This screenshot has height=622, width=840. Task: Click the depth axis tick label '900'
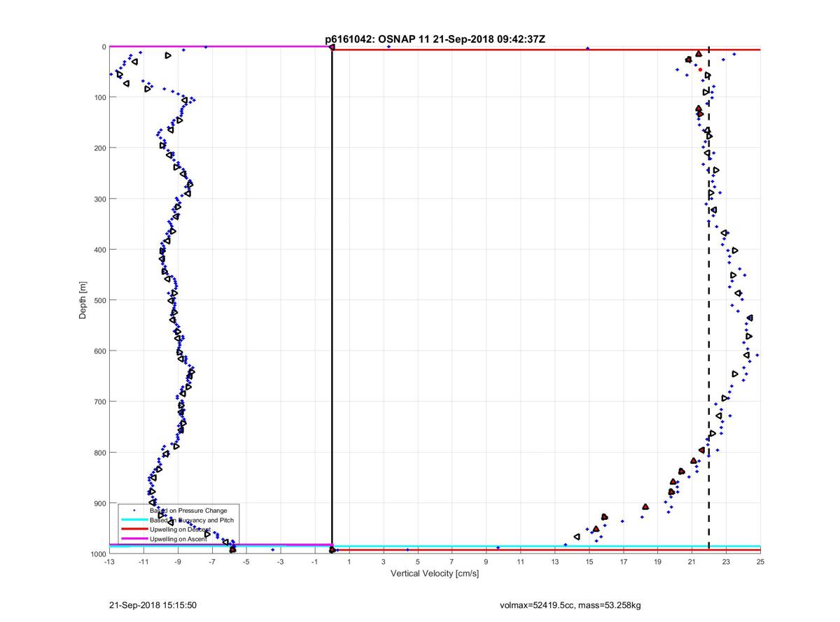point(99,503)
